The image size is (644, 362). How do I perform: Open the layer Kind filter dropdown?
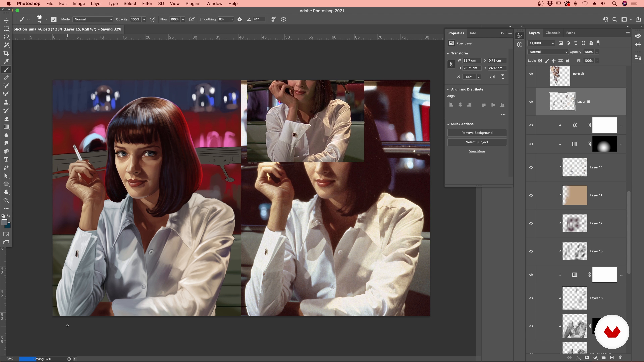(x=542, y=43)
